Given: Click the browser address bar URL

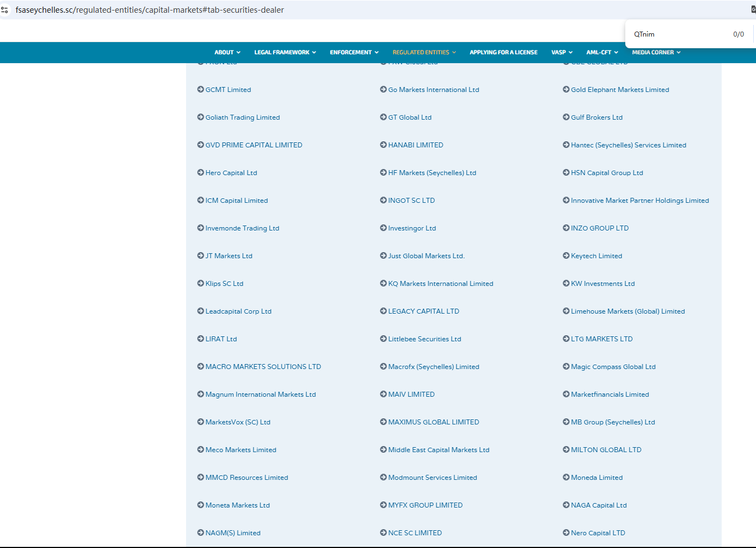Looking at the screenshot, I should [x=150, y=10].
